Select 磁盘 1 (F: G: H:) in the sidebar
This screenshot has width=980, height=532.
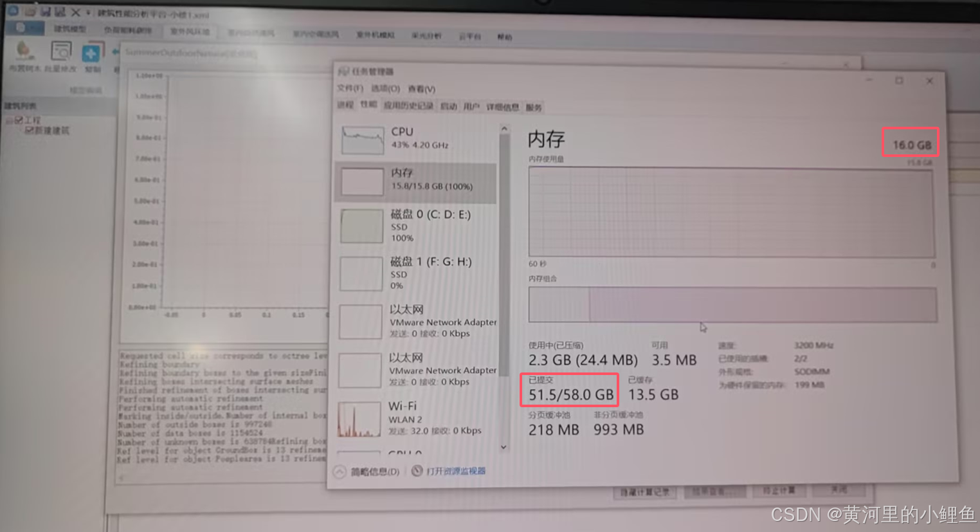416,273
